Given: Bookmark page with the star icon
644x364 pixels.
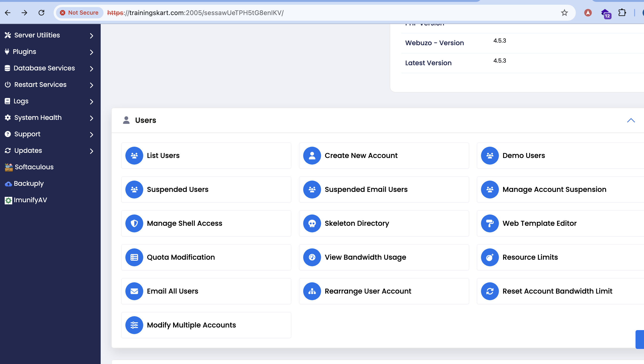Looking at the screenshot, I should point(564,13).
